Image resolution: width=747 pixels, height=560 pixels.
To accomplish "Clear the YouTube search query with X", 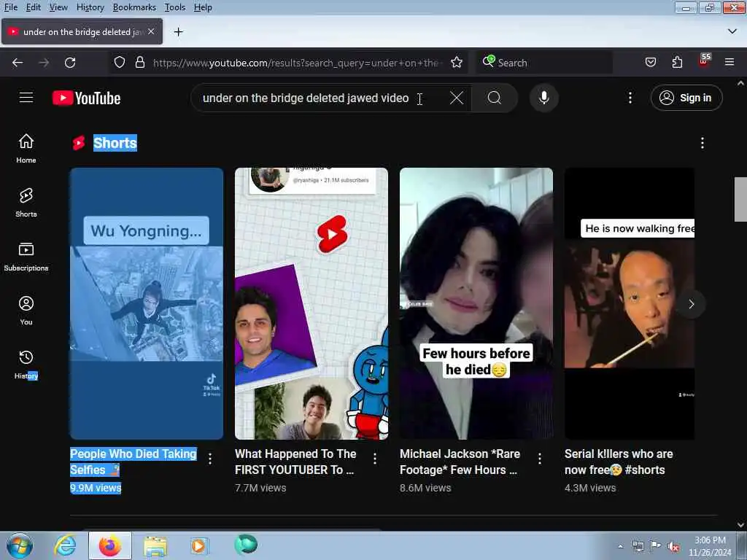I will (x=457, y=98).
